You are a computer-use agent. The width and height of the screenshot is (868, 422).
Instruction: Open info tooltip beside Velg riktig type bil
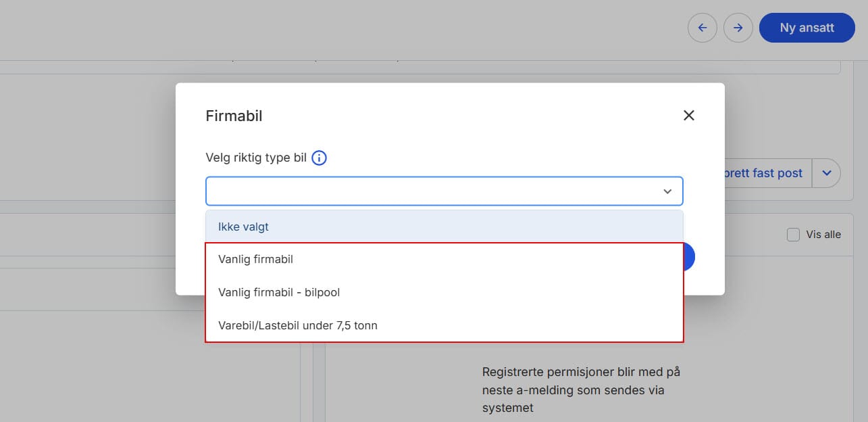320,158
